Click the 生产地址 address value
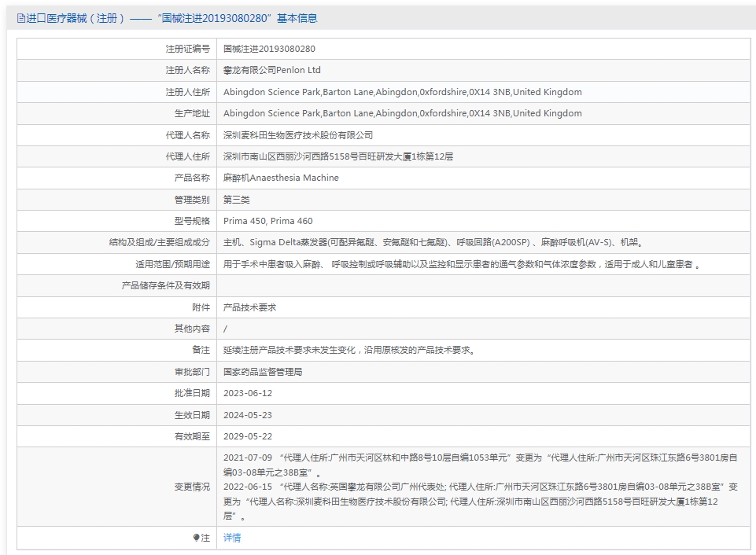756x555 pixels. pos(403,113)
